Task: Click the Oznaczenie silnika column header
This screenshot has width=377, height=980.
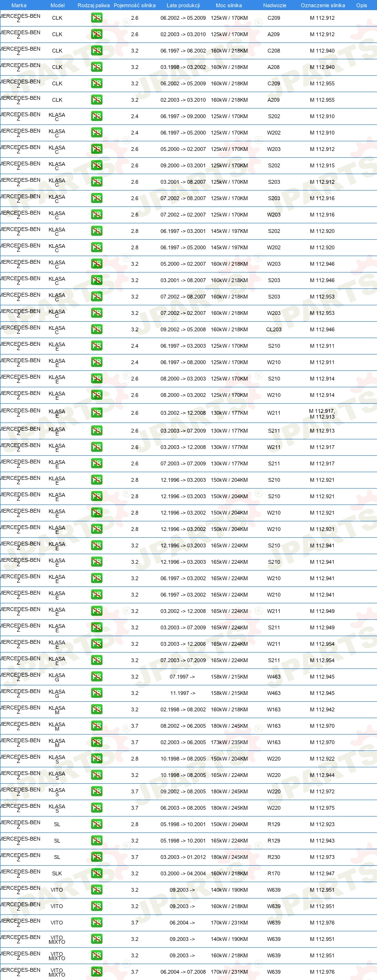Action: 323,5
